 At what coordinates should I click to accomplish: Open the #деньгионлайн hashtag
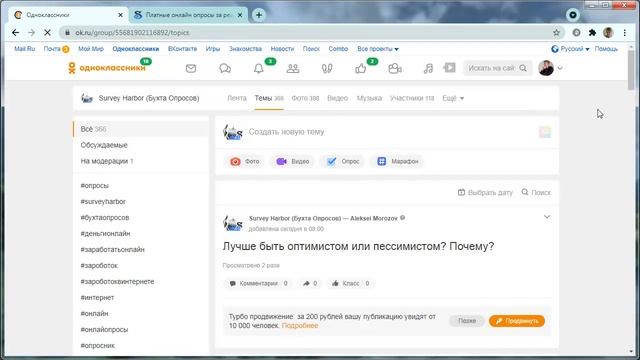pos(105,233)
